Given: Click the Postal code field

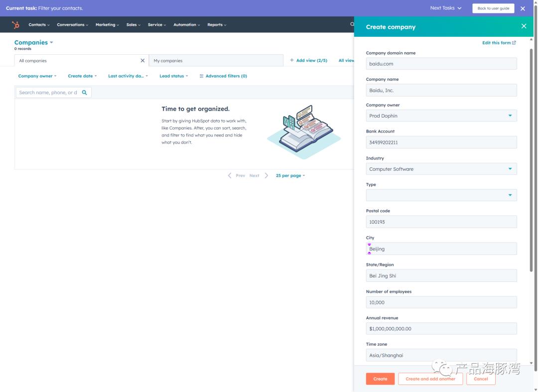Looking at the screenshot, I should tap(441, 222).
